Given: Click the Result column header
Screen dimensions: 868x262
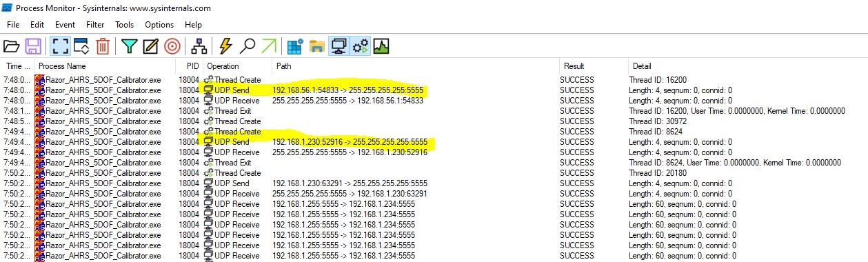Looking at the screenshot, I should [574, 66].
